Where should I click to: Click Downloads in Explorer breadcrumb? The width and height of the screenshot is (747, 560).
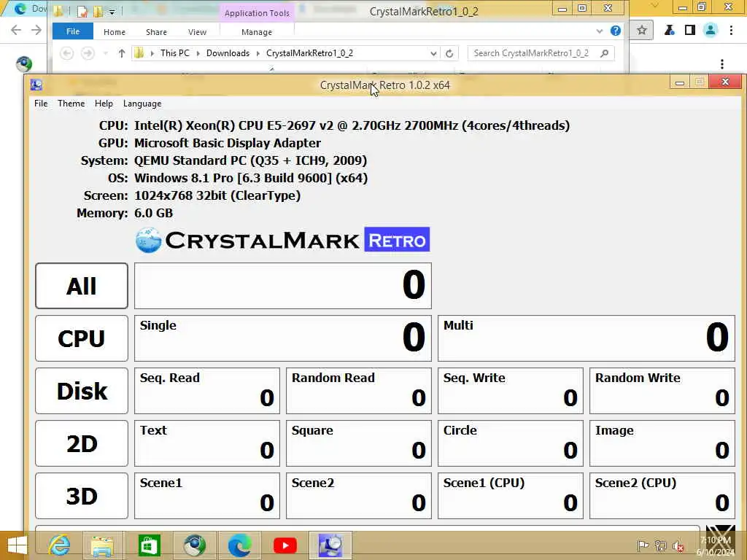pyautogui.click(x=228, y=53)
